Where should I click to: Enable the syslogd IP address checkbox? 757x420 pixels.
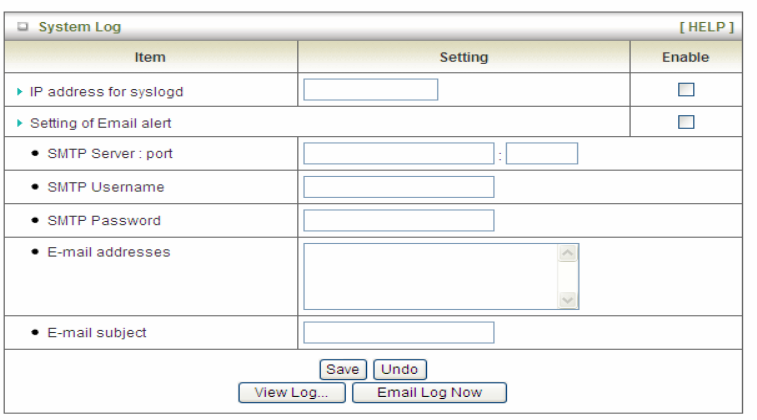tap(685, 91)
